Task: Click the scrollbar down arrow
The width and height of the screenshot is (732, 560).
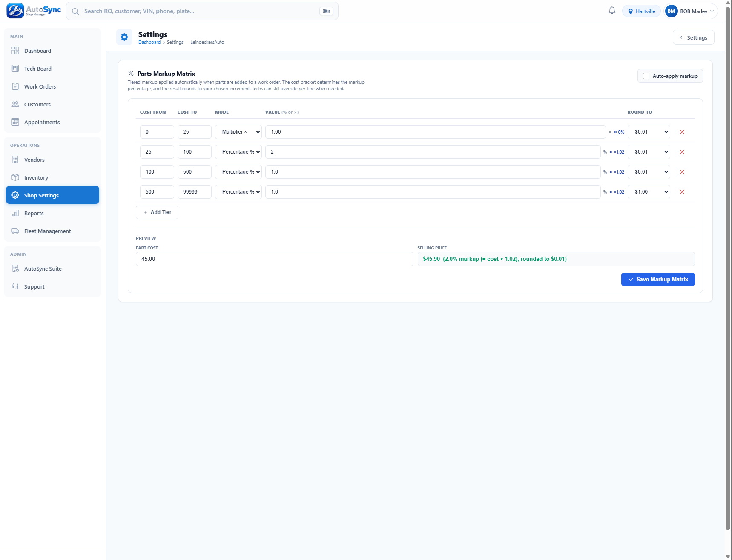Action: click(x=728, y=557)
